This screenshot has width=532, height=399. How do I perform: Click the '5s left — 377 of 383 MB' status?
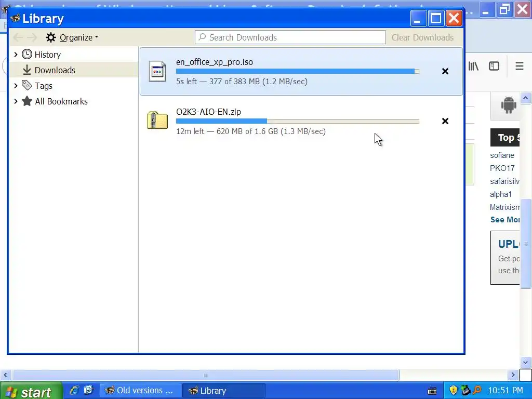pos(242,82)
